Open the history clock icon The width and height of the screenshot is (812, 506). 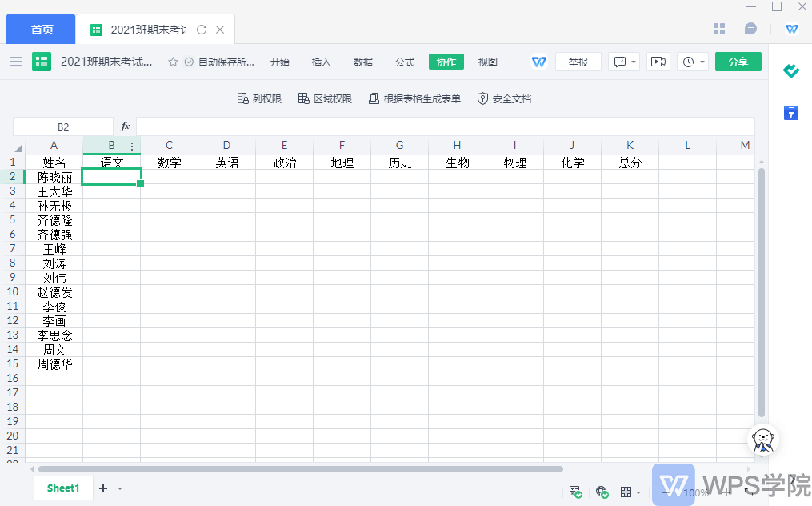point(688,62)
